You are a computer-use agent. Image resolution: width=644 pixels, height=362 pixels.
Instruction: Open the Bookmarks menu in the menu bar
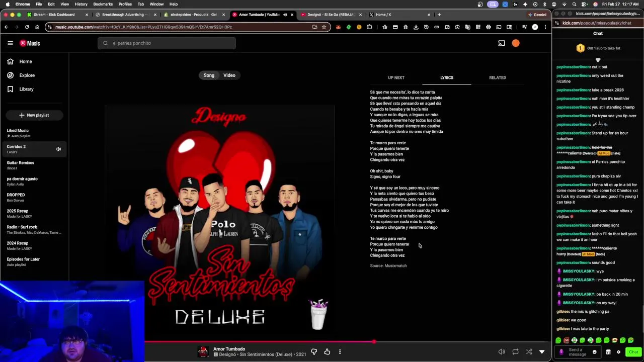pyautogui.click(x=103, y=4)
